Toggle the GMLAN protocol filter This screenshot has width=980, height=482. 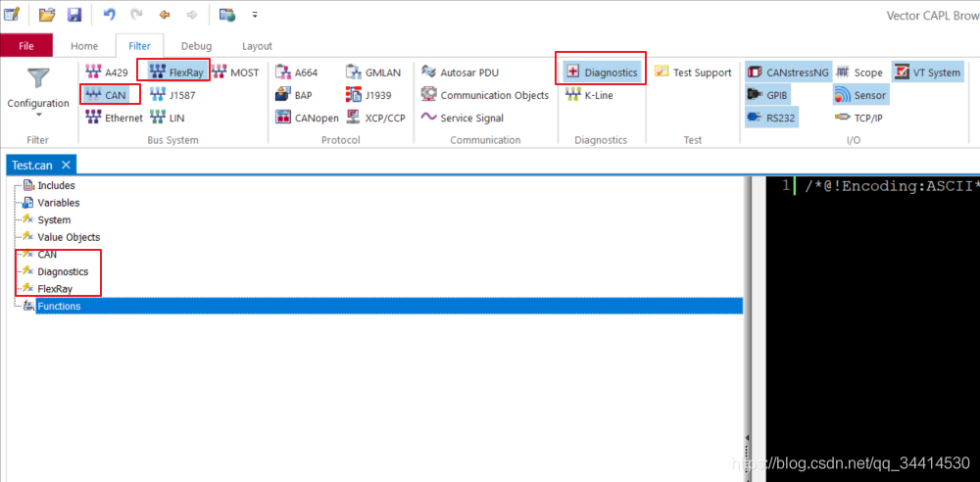coord(373,72)
